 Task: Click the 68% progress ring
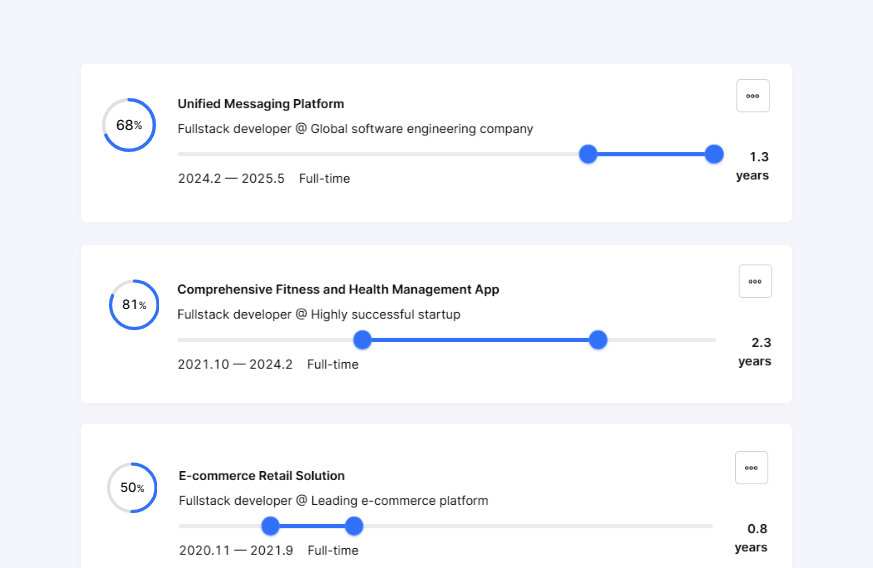point(129,125)
